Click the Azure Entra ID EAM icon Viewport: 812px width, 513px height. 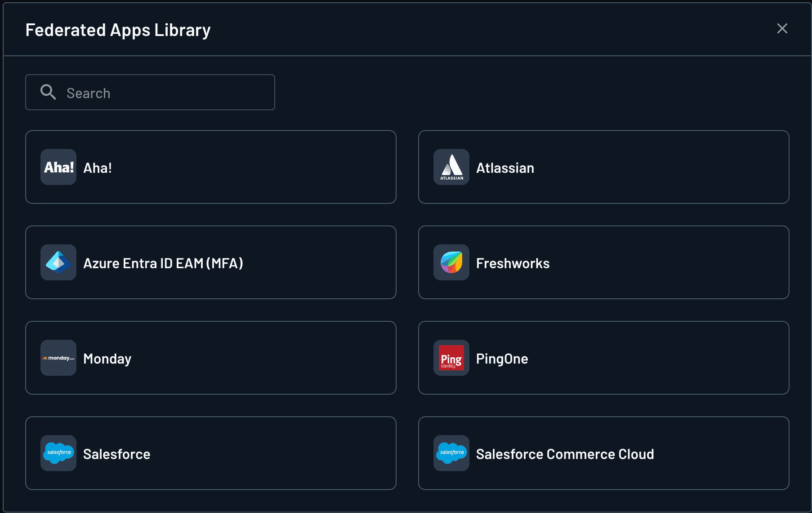[x=58, y=262]
